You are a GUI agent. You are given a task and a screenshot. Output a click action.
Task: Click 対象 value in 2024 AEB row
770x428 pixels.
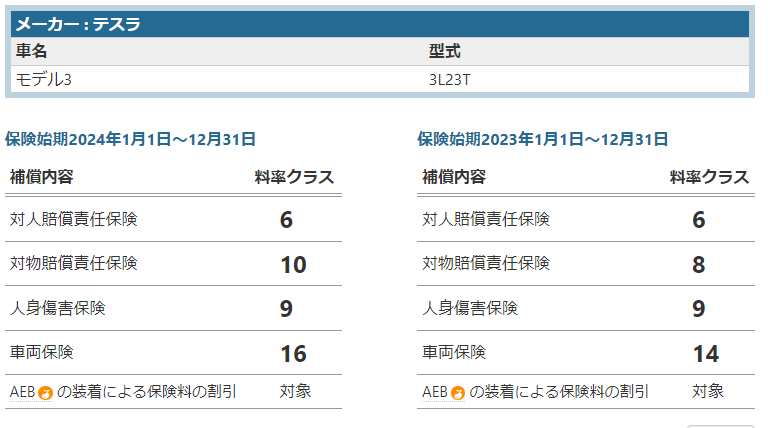[296, 391]
